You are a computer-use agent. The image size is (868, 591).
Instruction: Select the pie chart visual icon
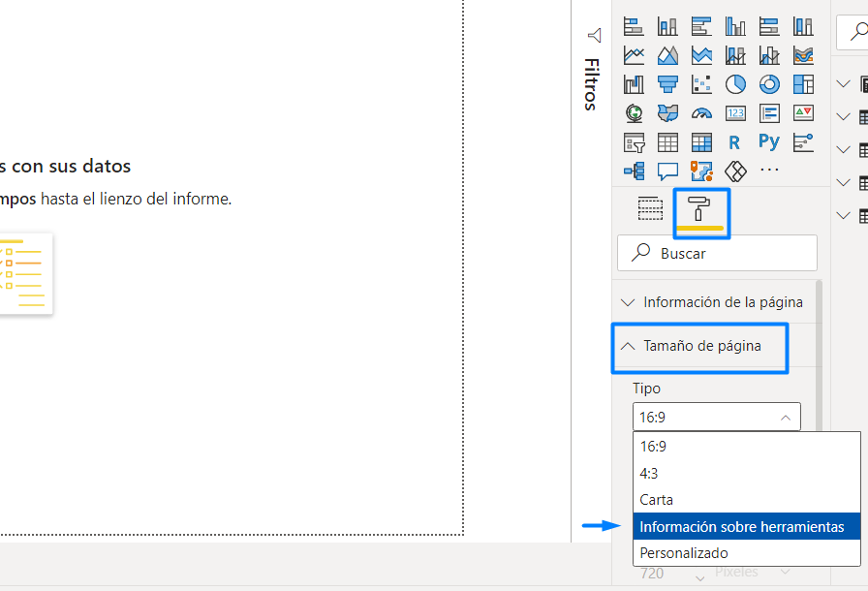[734, 84]
